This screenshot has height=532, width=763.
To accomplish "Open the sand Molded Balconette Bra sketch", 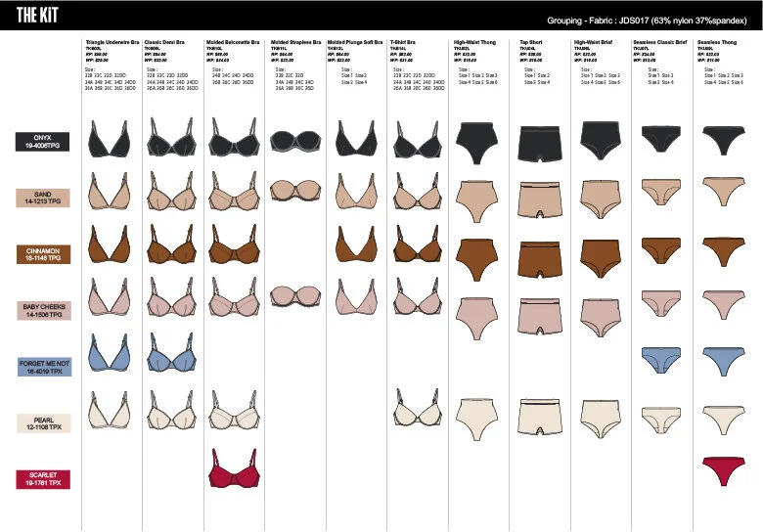I will tap(234, 191).
